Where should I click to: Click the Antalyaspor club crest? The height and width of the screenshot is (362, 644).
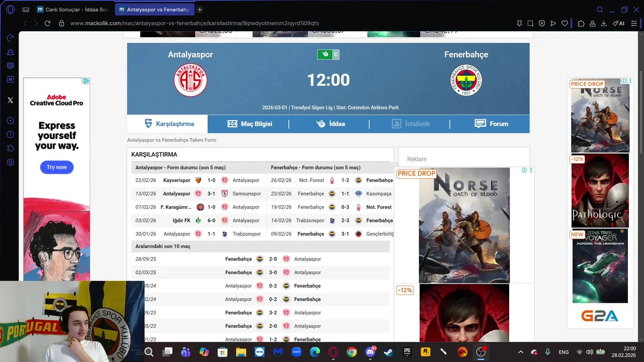pos(191,80)
